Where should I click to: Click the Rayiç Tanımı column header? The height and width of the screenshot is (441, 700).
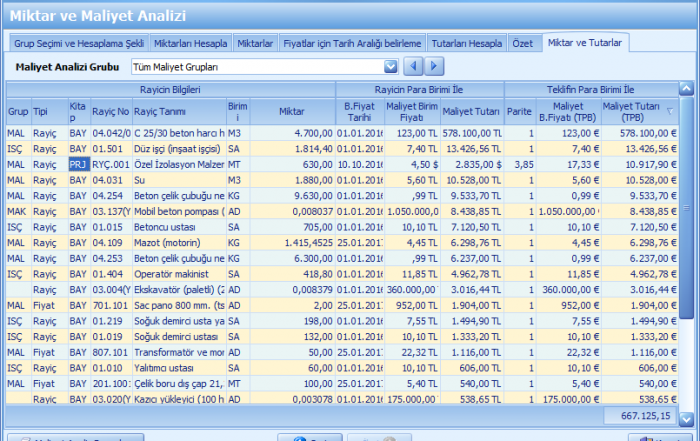pyautogui.click(x=178, y=111)
